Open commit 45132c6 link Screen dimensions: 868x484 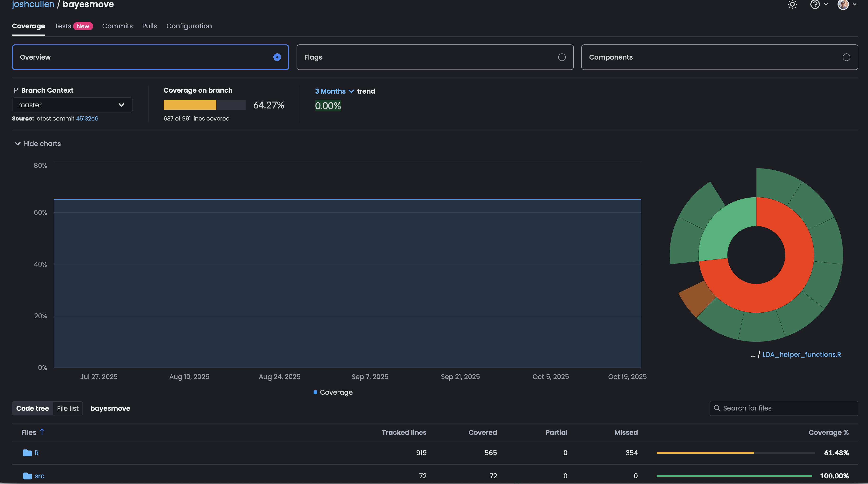pyautogui.click(x=87, y=118)
